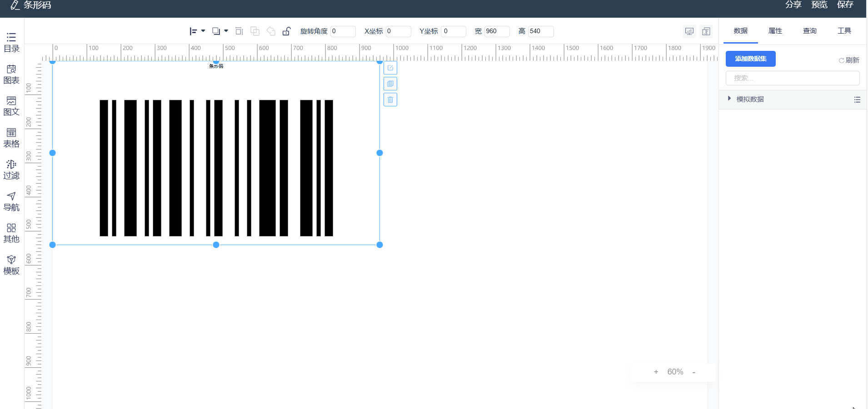
Task: Click the bottom-center resize handle of the barcode
Action: coord(216,245)
